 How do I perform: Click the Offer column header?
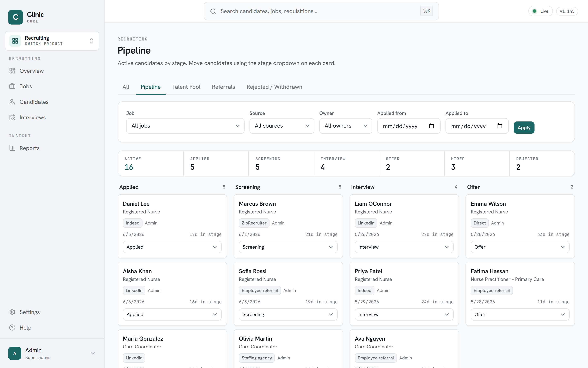473,187
